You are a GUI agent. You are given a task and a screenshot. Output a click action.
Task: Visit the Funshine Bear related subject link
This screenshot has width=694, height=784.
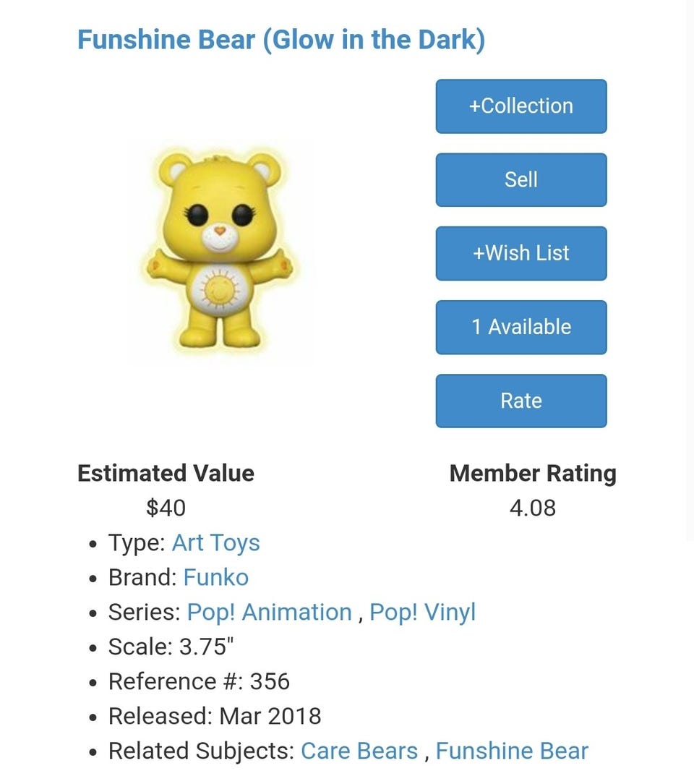[512, 751]
